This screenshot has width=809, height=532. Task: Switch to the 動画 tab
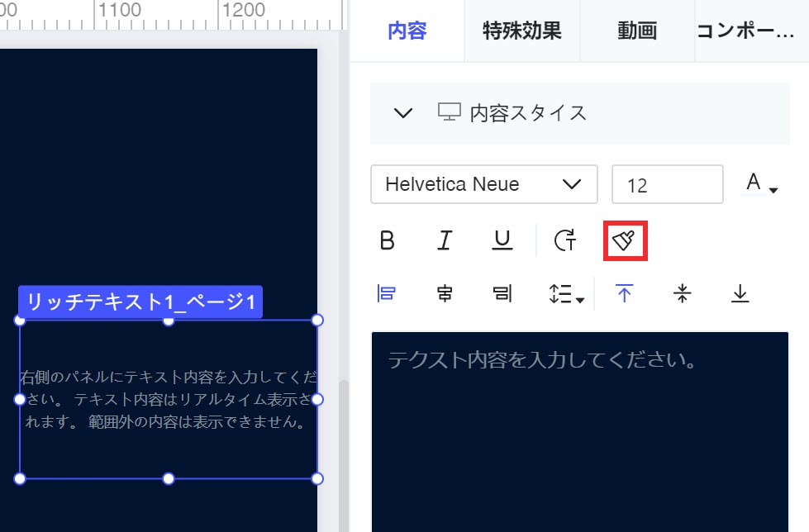click(637, 31)
